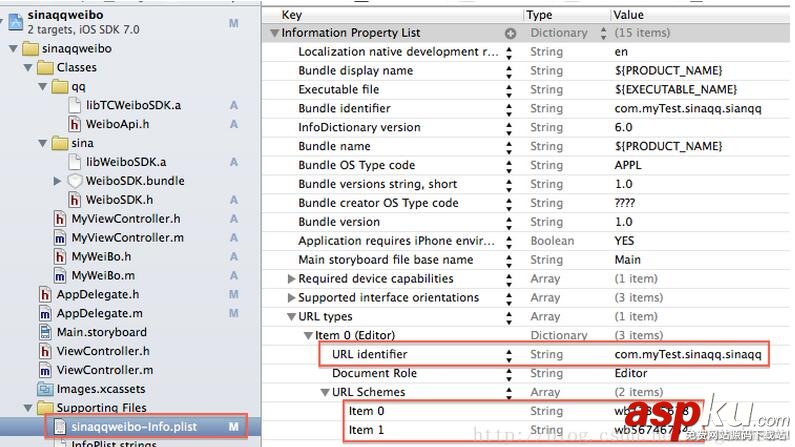Image resolution: width=795 pixels, height=447 pixels.
Task: Expand Required device capabilities row
Action: pos(291,279)
